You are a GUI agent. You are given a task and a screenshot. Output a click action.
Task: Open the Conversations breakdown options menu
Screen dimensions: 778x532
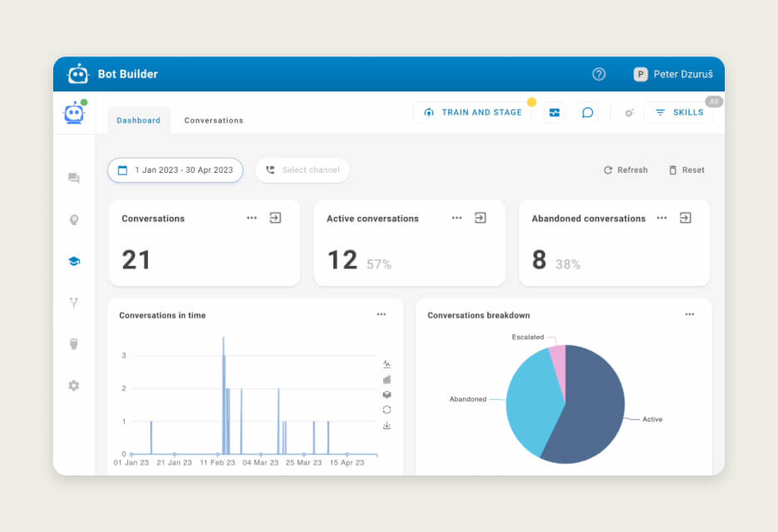pos(689,314)
